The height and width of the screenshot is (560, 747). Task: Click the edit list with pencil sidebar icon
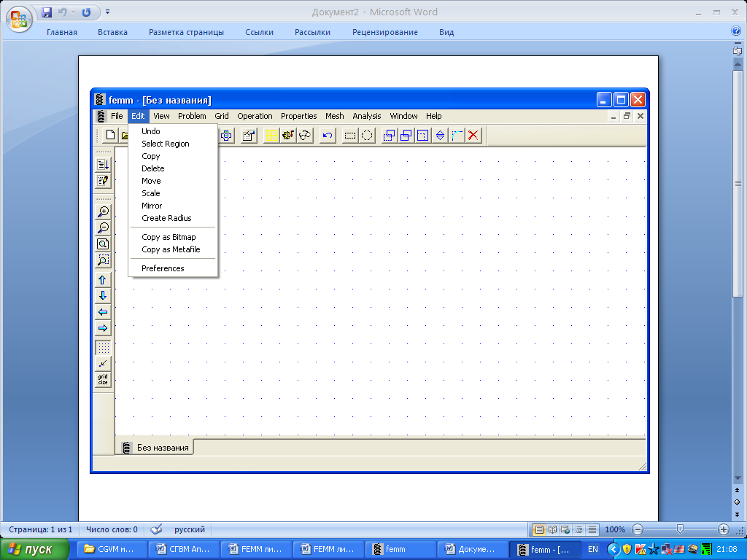[103, 181]
